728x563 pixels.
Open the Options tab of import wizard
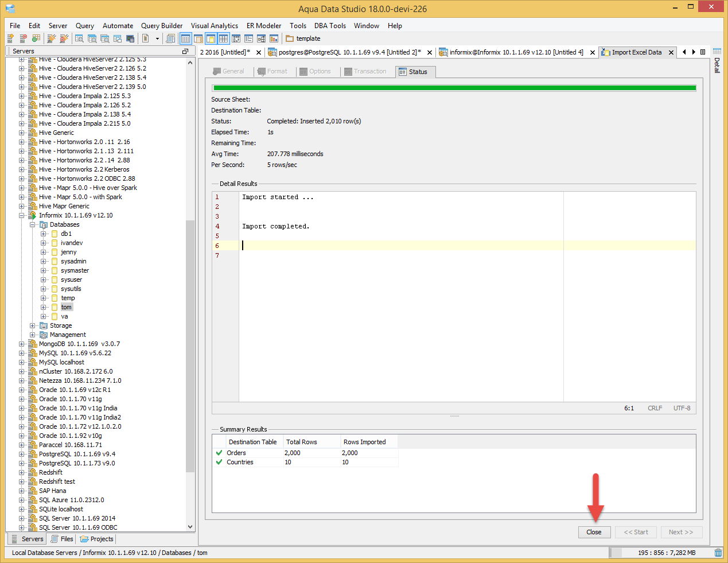315,71
